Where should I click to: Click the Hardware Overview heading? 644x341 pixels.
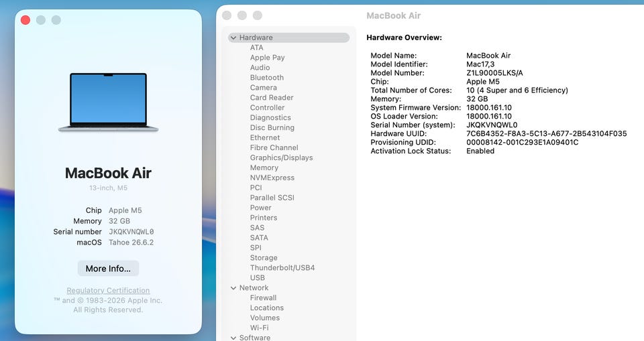[404, 38]
